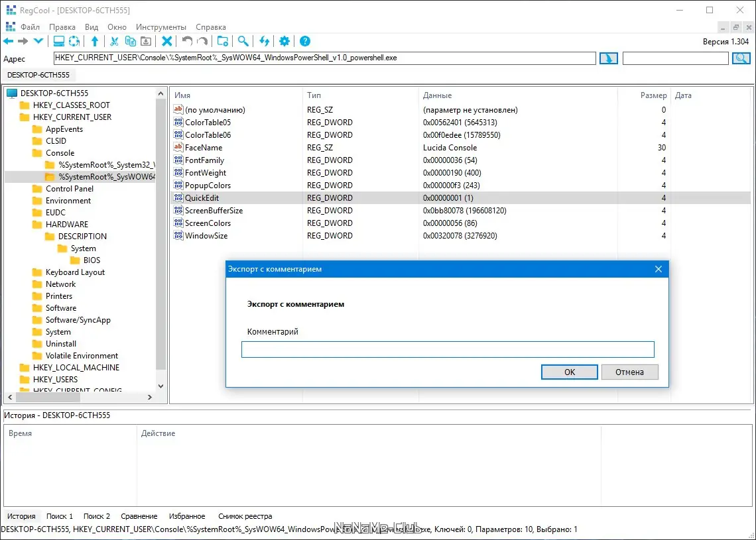
Task: Cancel the dialog using Отмена
Action: point(629,372)
